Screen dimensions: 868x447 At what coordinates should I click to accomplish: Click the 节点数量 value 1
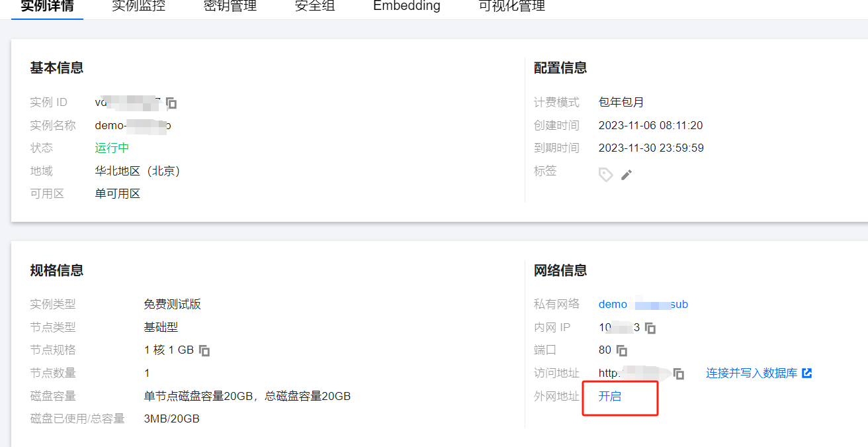[147, 373]
